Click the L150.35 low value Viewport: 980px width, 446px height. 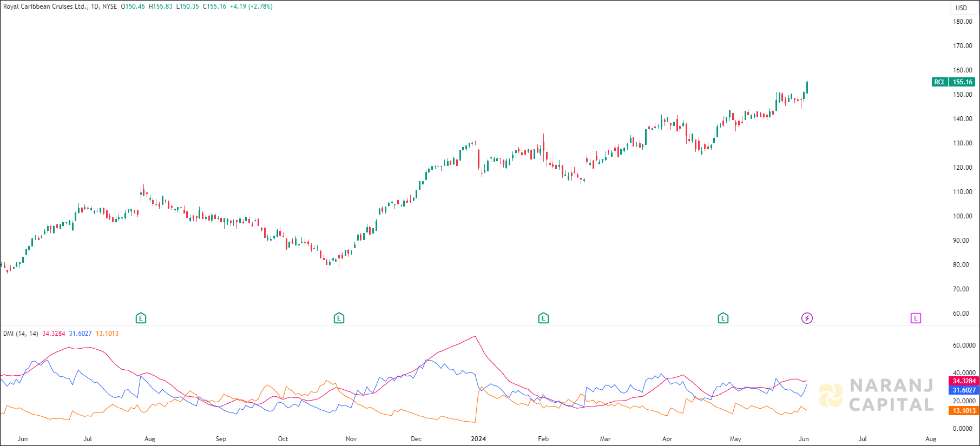(x=188, y=6)
